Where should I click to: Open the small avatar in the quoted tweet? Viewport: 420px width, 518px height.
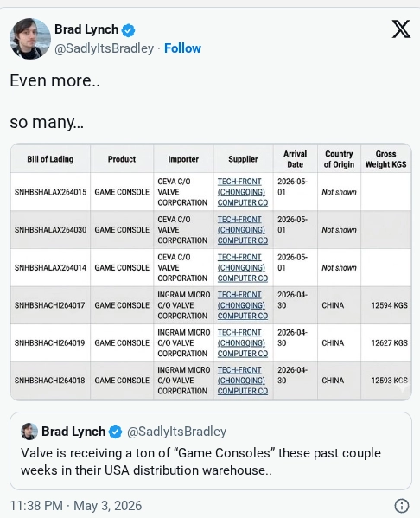[x=29, y=432]
